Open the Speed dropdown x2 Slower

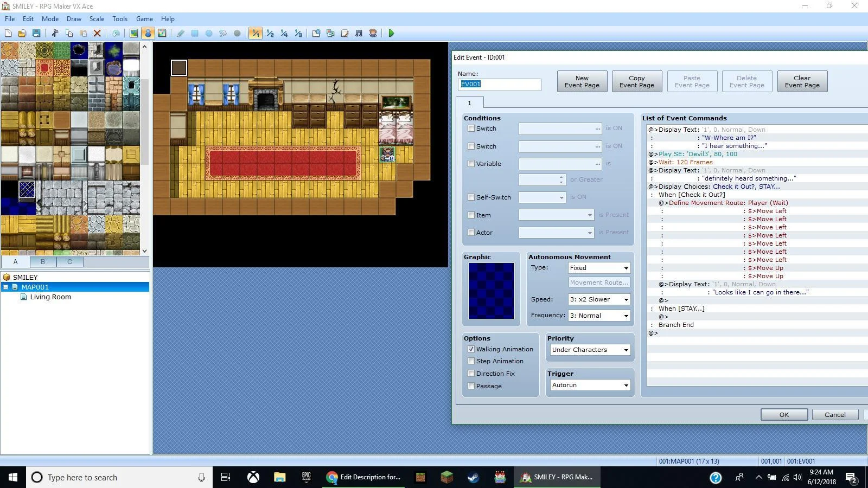pos(599,299)
